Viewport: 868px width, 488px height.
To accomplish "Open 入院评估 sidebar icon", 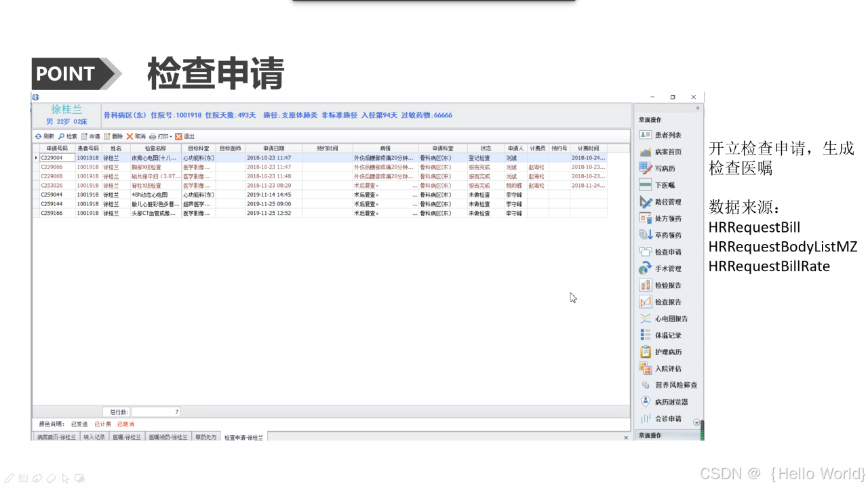I will coord(646,369).
